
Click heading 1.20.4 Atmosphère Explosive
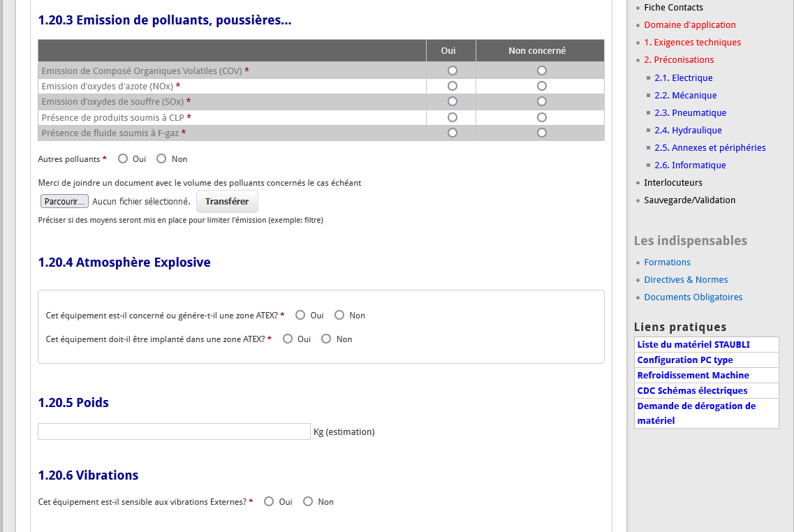pyautogui.click(x=124, y=263)
